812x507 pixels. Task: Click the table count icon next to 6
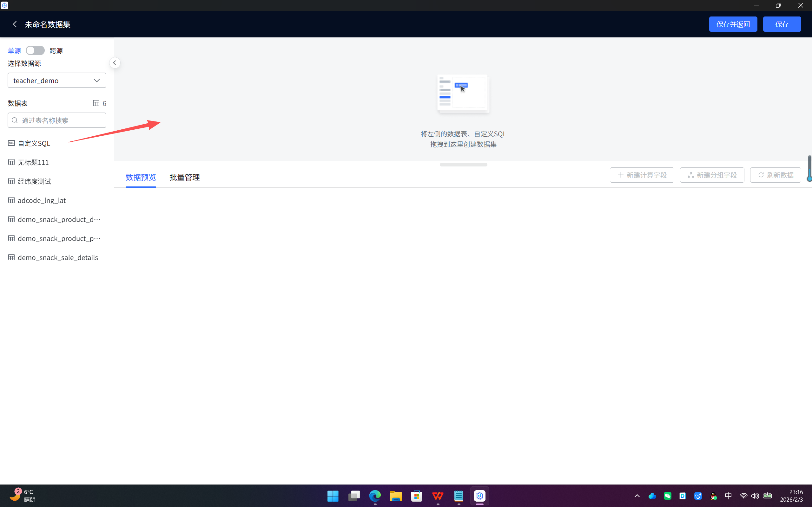(x=96, y=103)
